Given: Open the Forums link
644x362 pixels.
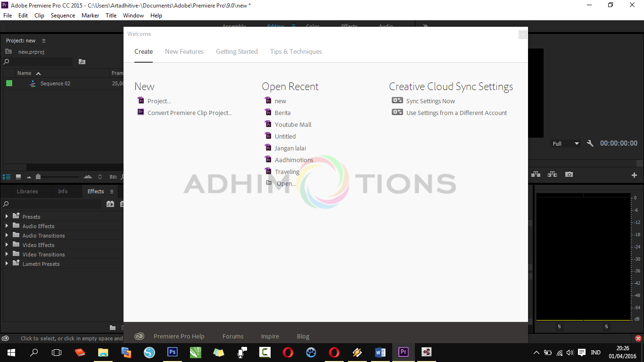Looking at the screenshot, I should pos(233,336).
